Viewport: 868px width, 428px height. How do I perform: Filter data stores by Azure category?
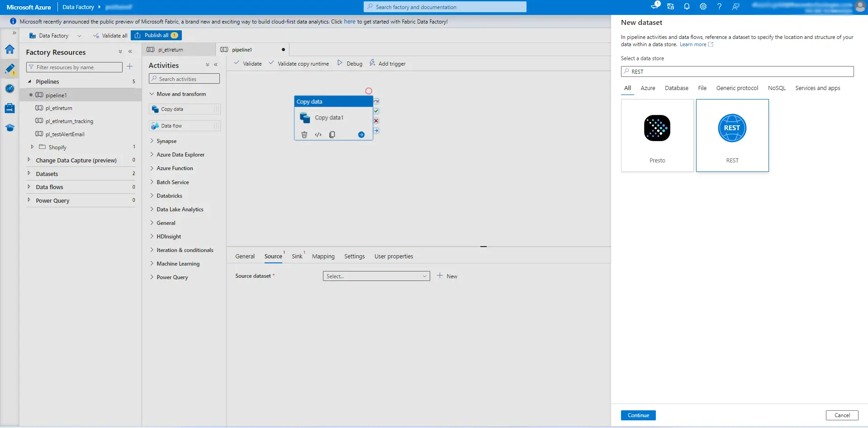[x=648, y=88]
